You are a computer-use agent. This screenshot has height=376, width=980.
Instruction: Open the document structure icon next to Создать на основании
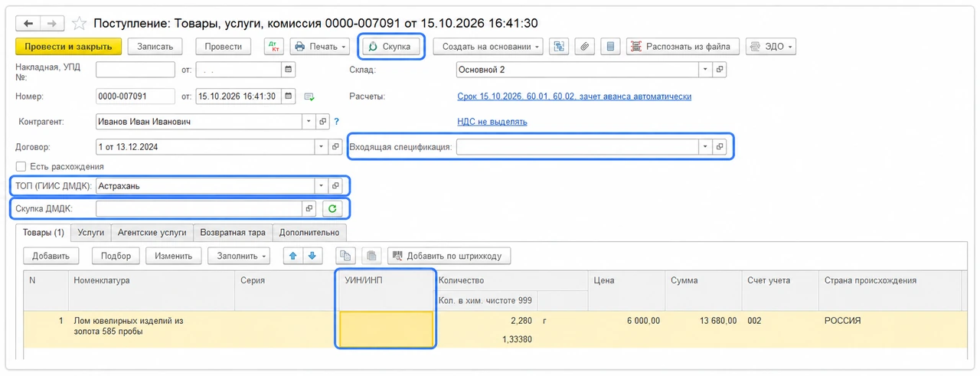560,47
